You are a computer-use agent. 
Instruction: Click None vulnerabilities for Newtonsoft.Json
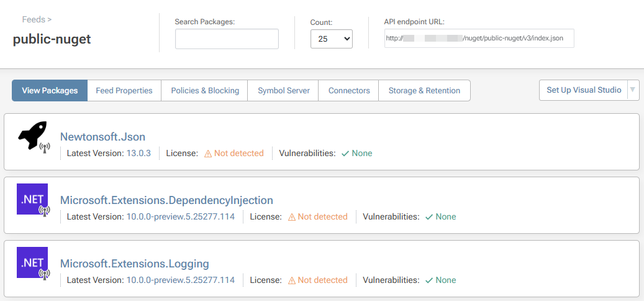tap(362, 154)
